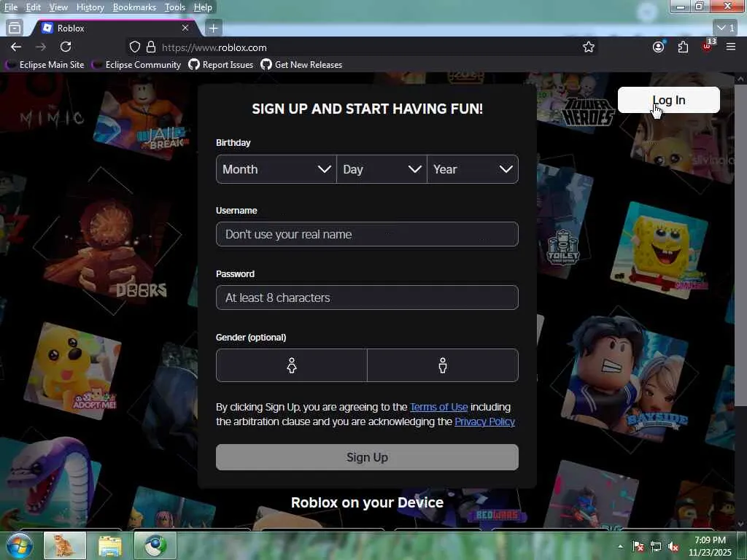Open Windows Explorer folder taskbar icon
The height and width of the screenshot is (560, 747).
tap(110, 545)
